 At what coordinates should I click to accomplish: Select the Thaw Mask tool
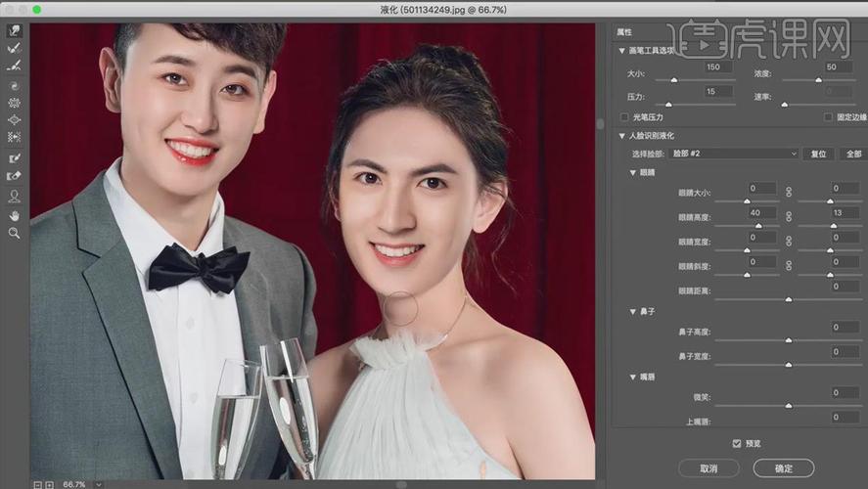(x=15, y=176)
